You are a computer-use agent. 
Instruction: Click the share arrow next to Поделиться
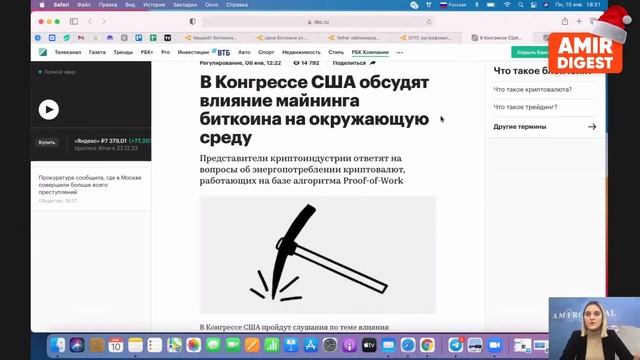[x=372, y=63]
